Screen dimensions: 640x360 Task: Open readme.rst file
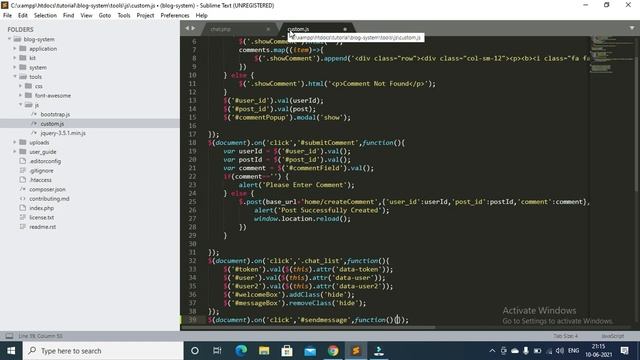pos(42,227)
